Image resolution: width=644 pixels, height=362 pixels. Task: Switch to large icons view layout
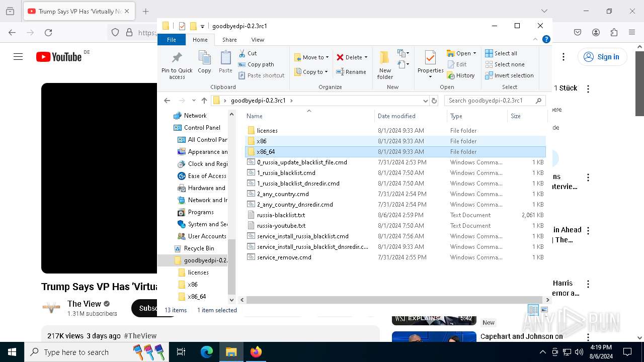point(544,310)
